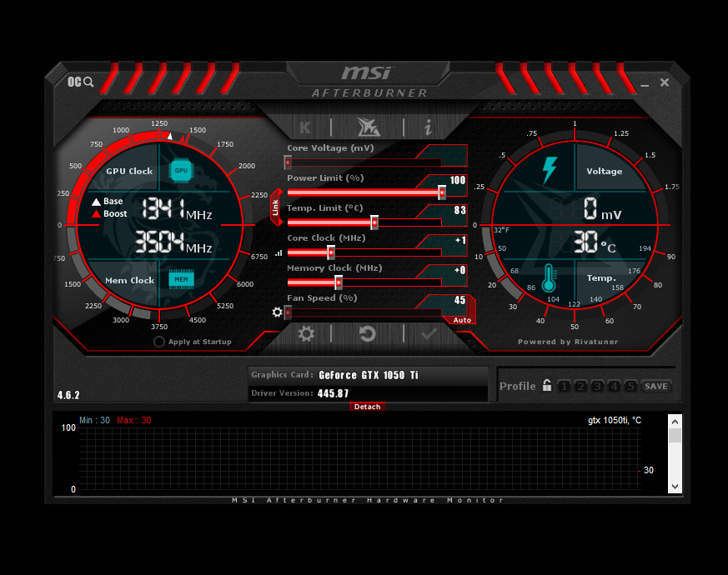Click the Fan Speed slider handle
728x575 pixels.
click(x=288, y=312)
